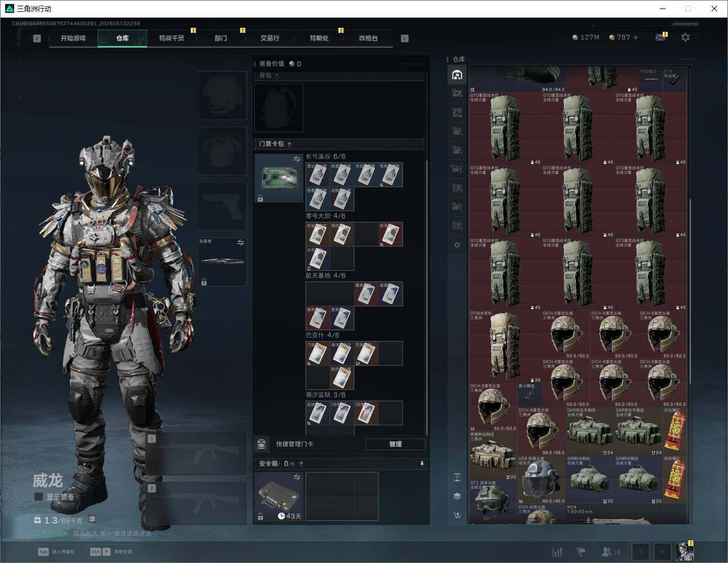Click the plus beside 797 currency

[x=636, y=37]
